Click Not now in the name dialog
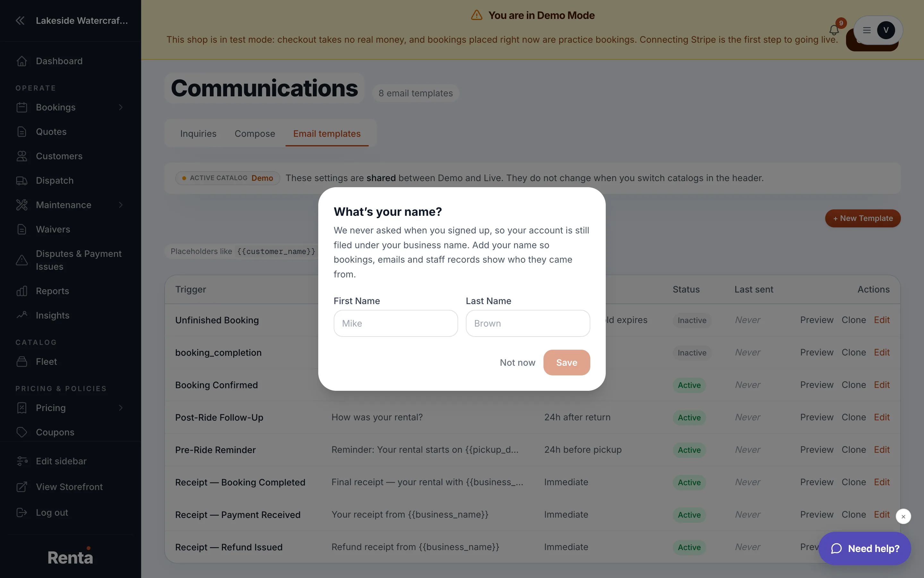This screenshot has width=924, height=578. point(518,363)
